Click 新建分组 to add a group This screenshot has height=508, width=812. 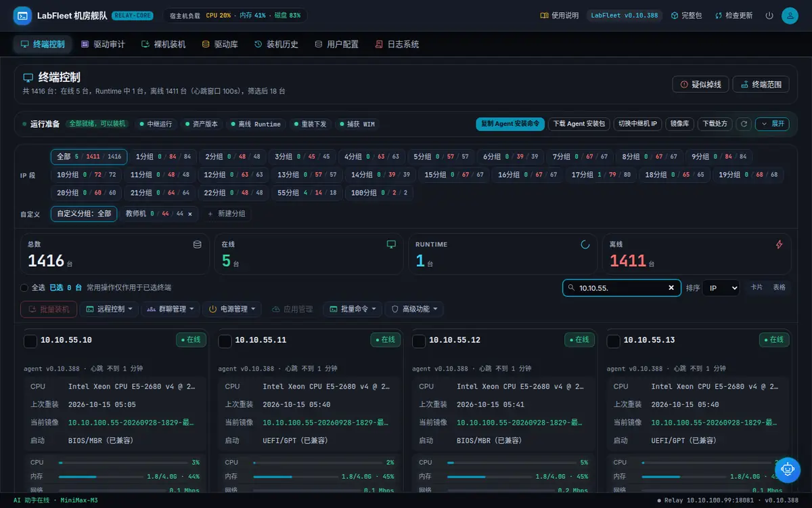coord(226,214)
